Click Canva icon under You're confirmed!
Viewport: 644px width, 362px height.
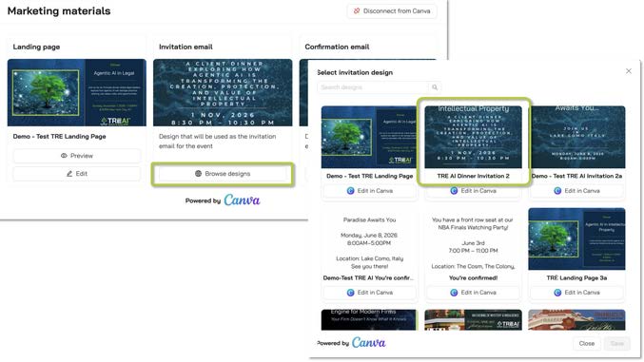454,293
